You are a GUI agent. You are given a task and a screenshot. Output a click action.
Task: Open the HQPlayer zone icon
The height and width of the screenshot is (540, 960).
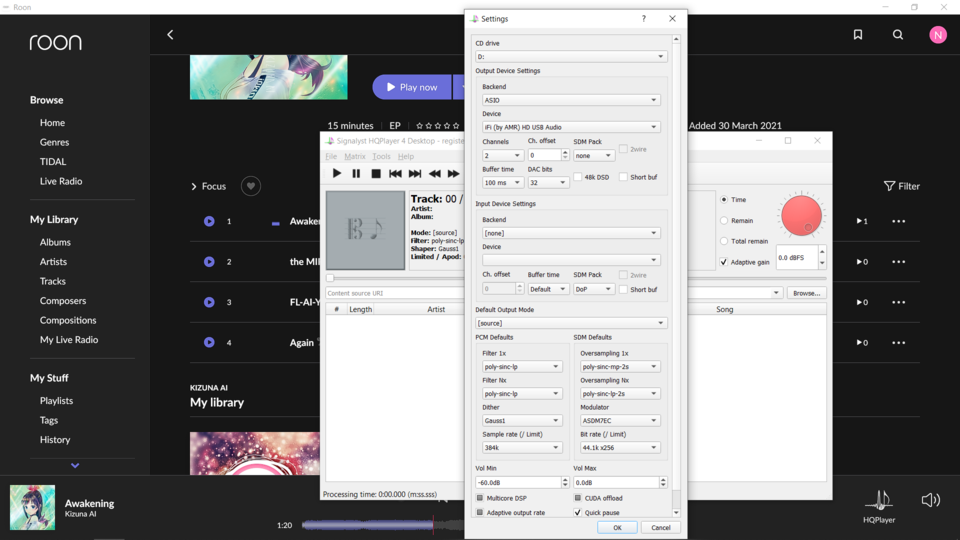[879, 506]
